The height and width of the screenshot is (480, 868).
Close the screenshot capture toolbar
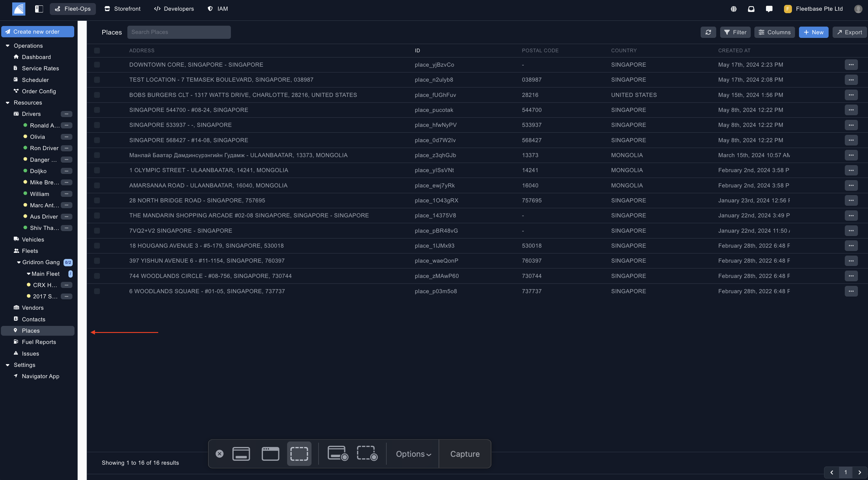click(x=219, y=454)
